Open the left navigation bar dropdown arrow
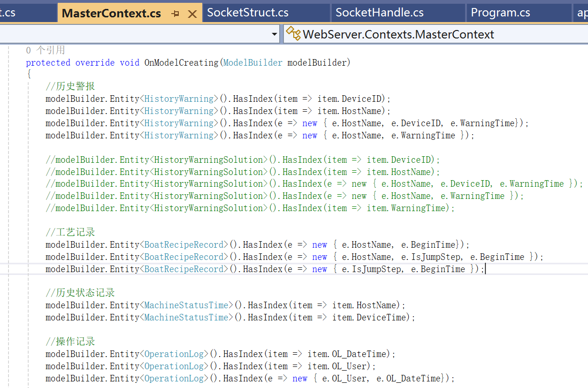Image resolution: width=588 pixels, height=388 pixels. tap(275, 34)
